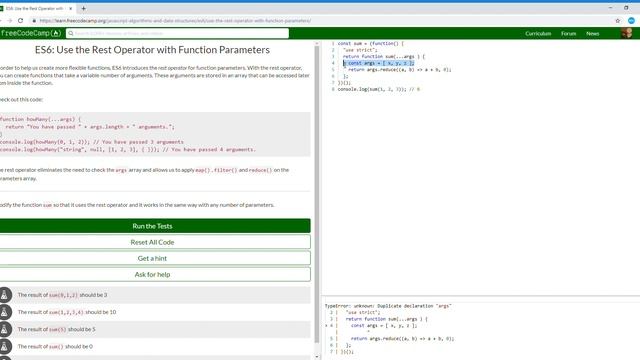Bookmark this page with star icon

tap(618, 20)
